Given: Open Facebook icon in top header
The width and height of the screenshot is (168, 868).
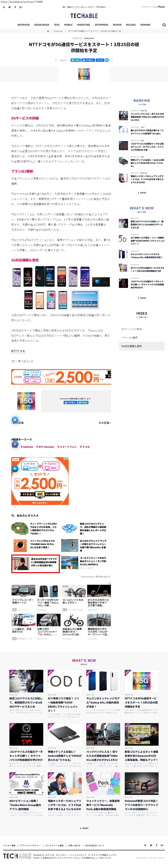Looking at the screenshot, I should [x=15, y=7].
